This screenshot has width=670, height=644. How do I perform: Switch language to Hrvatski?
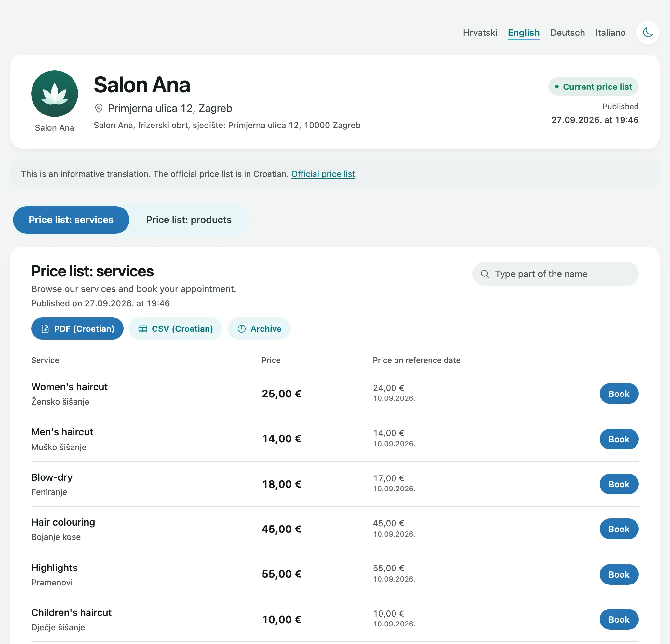480,33
